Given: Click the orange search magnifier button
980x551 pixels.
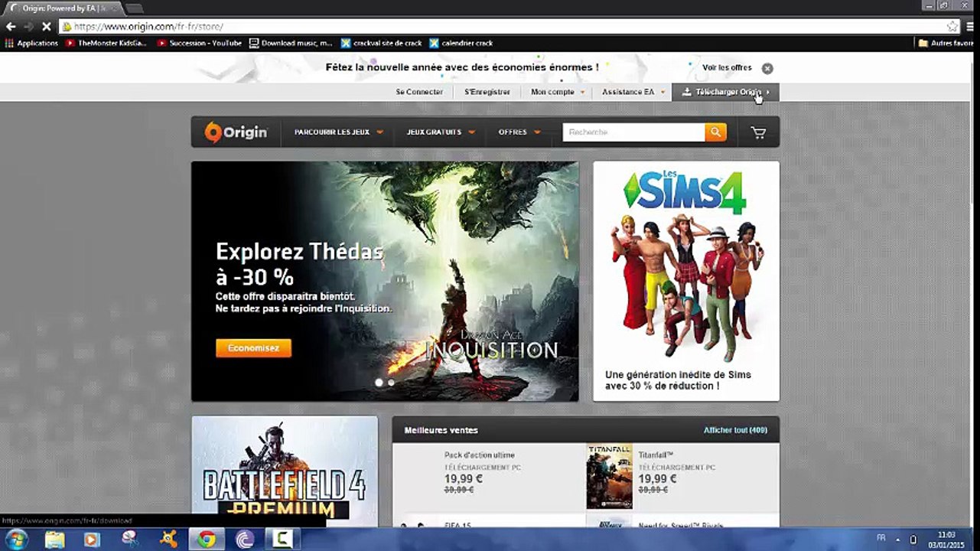Looking at the screenshot, I should [715, 132].
